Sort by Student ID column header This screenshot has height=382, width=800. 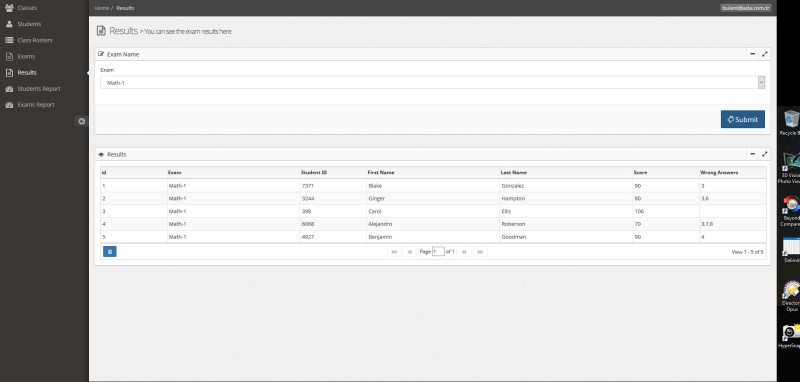click(333, 172)
